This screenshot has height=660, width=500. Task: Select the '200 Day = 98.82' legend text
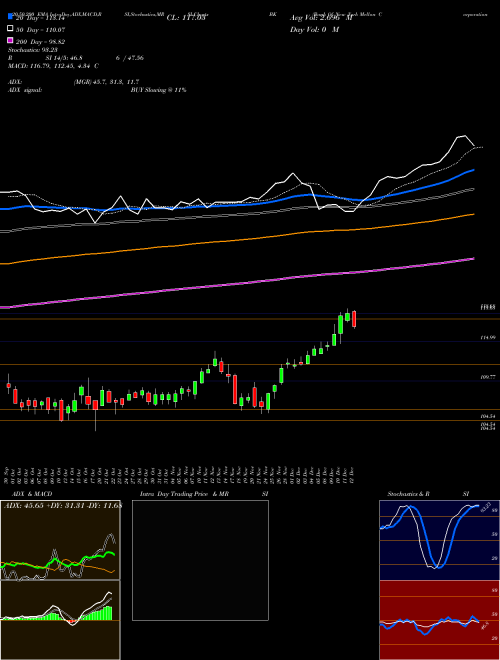pos(40,42)
